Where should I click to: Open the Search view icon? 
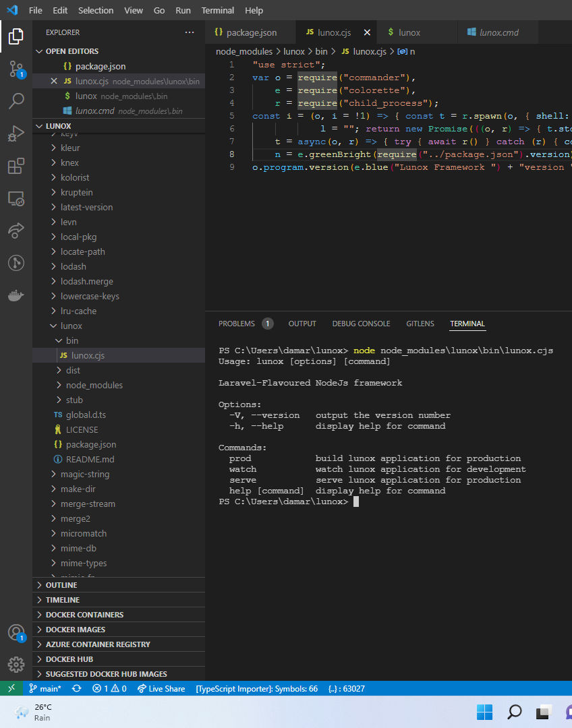[x=16, y=100]
